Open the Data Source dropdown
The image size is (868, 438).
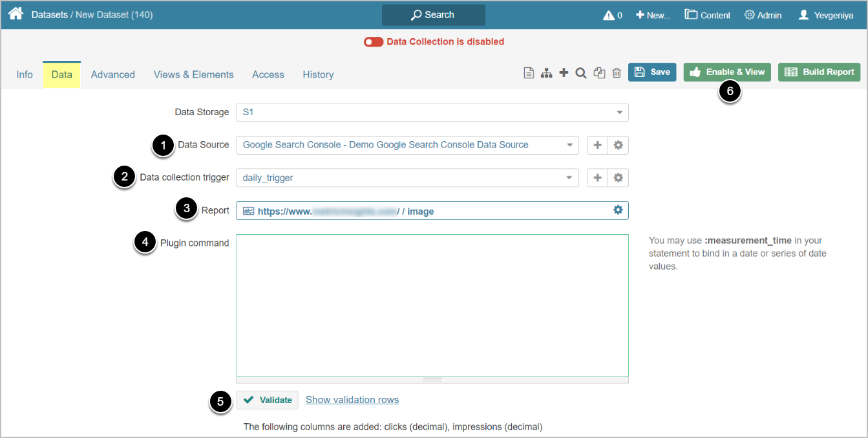click(407, 145)
